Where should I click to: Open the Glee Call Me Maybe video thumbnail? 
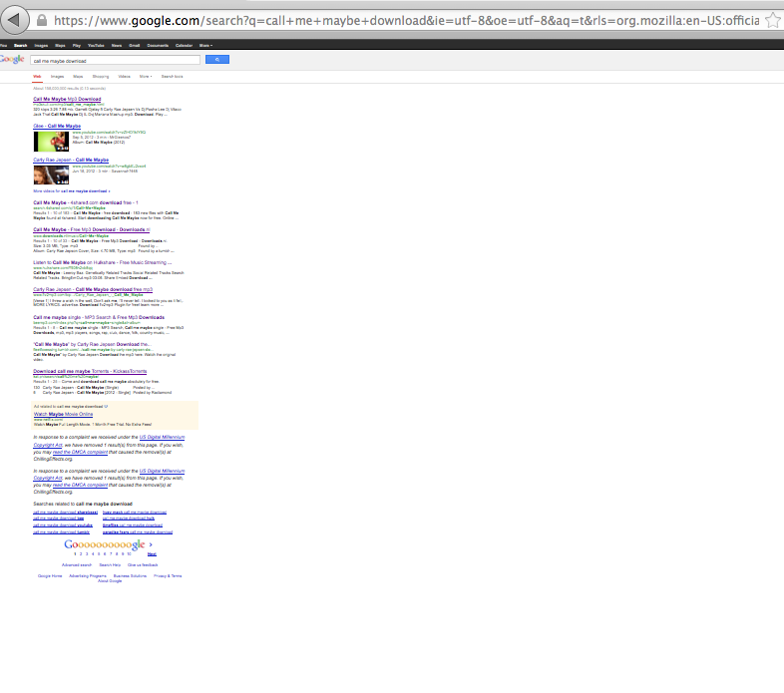tap(50, 141)
